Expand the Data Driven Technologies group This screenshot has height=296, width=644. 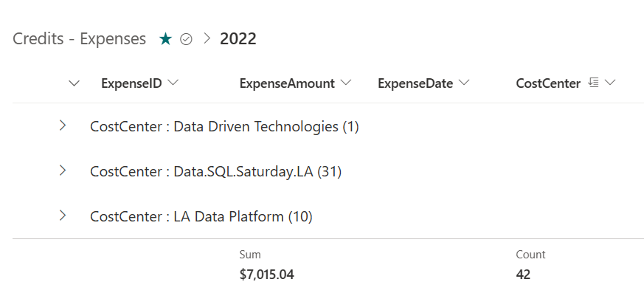[x=63, y=126]
